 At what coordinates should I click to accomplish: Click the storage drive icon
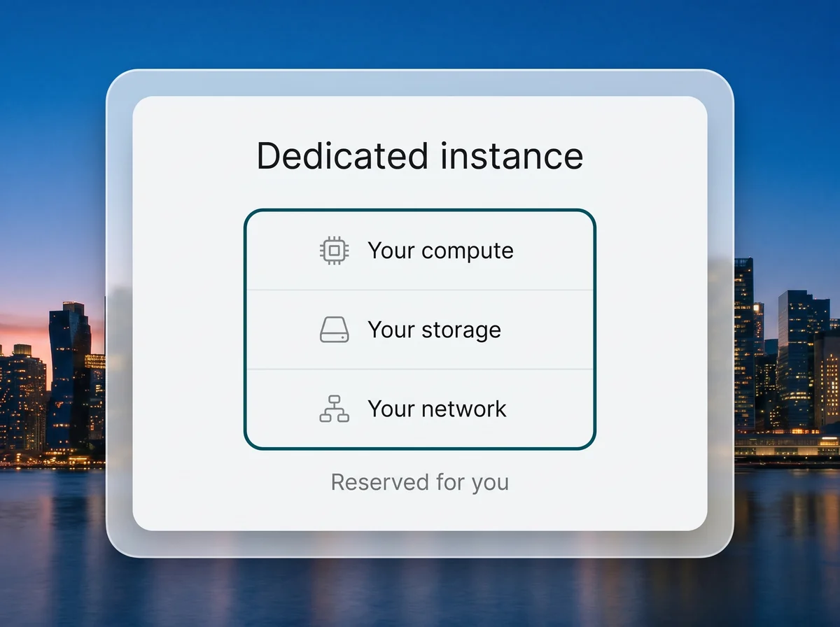click(334, 329)
